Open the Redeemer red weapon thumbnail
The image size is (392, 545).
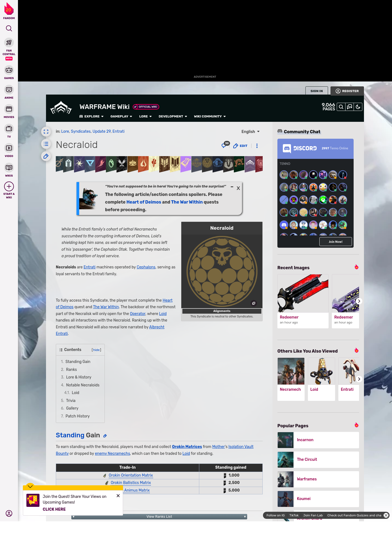point(303,293)
